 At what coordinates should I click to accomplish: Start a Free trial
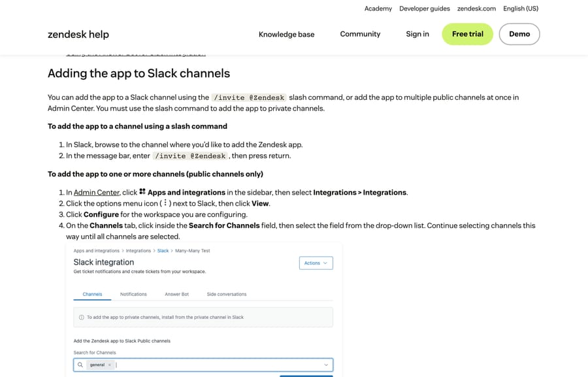pyautogui.click(x=468, y=34)
